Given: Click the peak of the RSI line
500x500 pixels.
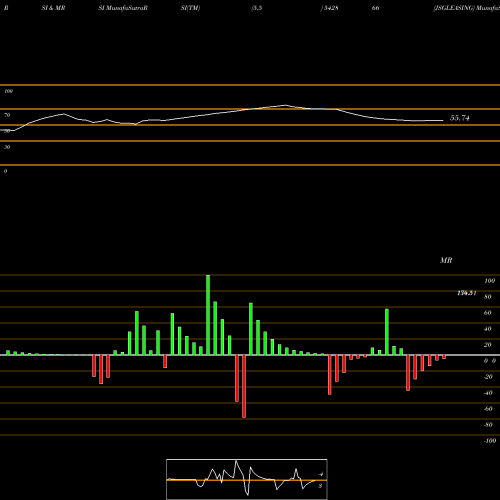Looking at the screenshot, I should pyautogui.click(x=285, y=105).
